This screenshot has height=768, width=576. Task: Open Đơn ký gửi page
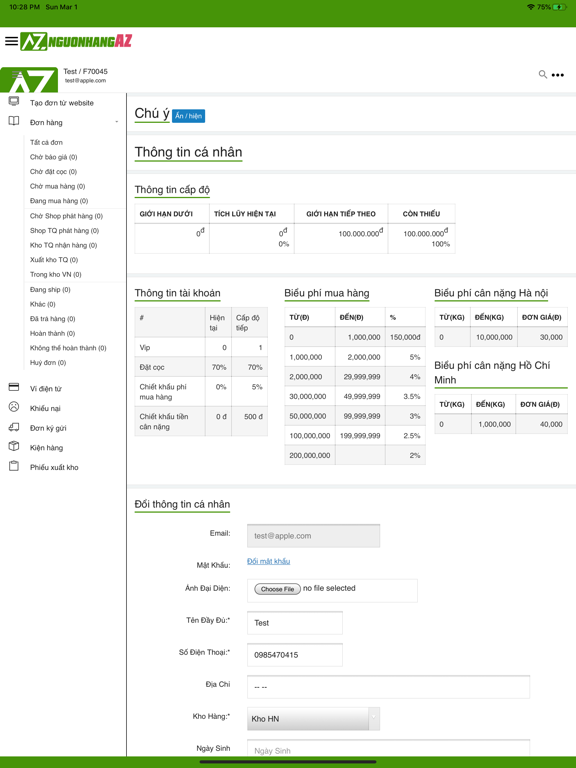(48, 428)
